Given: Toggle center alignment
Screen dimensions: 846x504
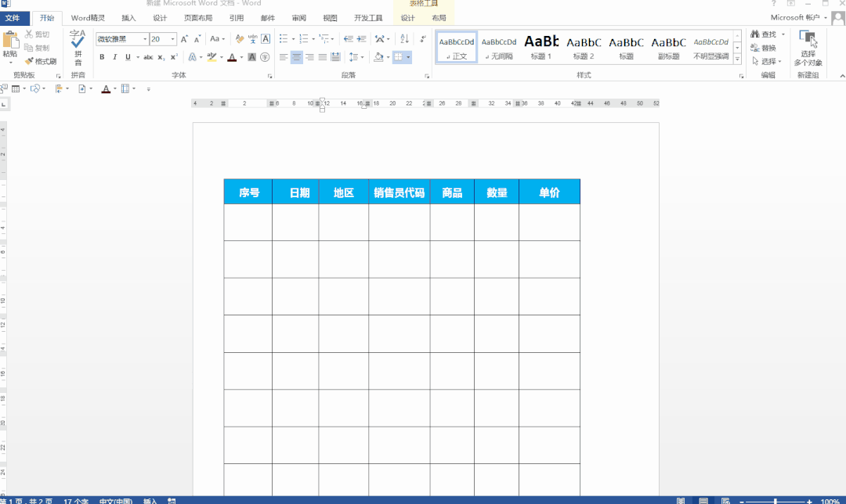Looking at the screenshot, I should coord(297,57).
